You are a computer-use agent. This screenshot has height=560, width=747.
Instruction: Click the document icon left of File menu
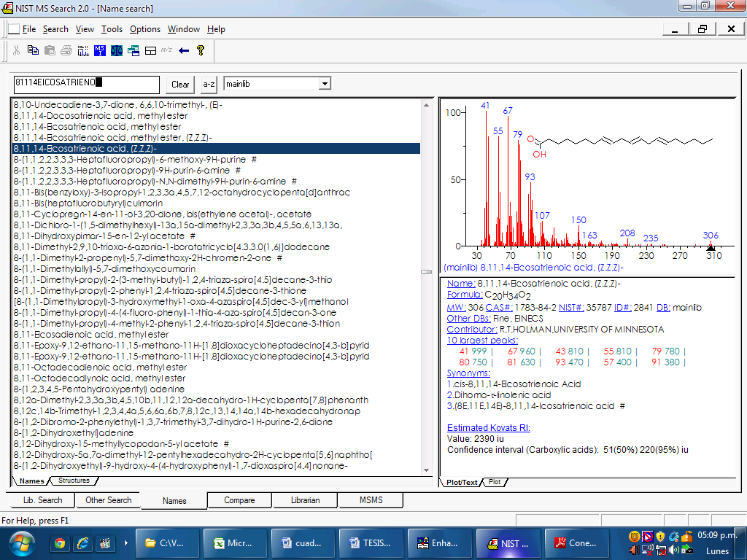14,29
